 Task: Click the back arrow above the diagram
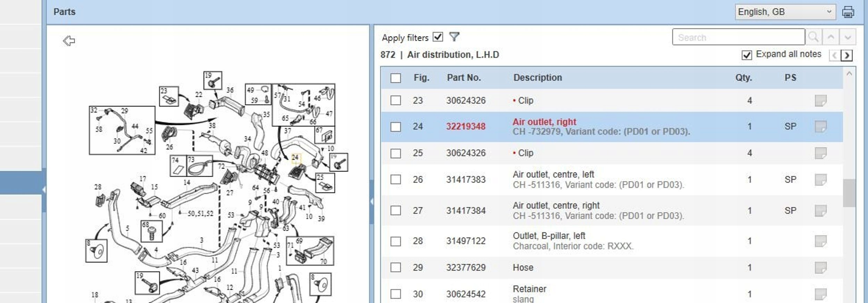pos(69,41)
